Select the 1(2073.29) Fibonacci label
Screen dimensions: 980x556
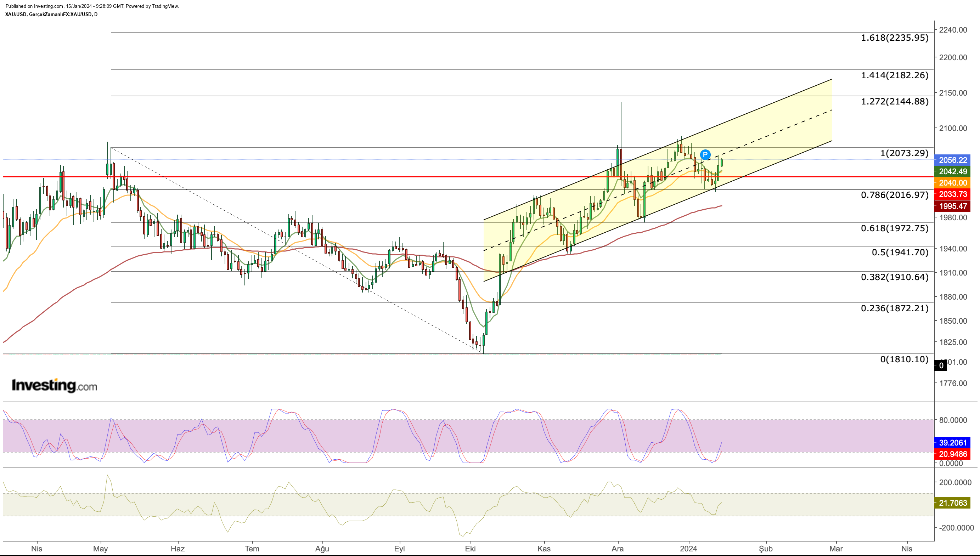click(904, 153)
